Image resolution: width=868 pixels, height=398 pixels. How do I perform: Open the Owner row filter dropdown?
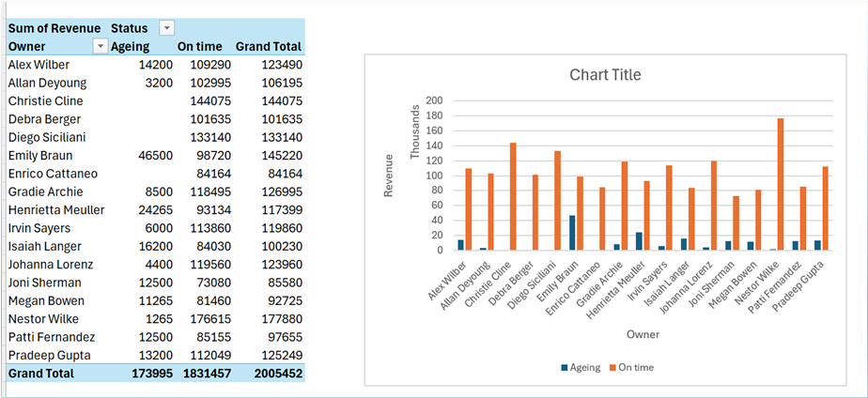point(100,46)
